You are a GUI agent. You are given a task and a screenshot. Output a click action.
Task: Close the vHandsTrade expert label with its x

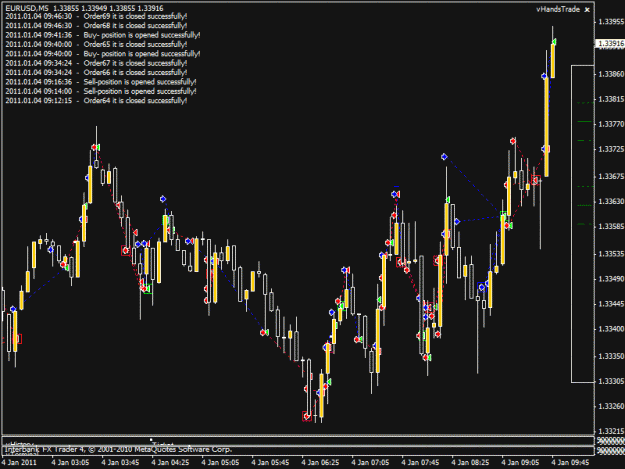pos(587,10)
